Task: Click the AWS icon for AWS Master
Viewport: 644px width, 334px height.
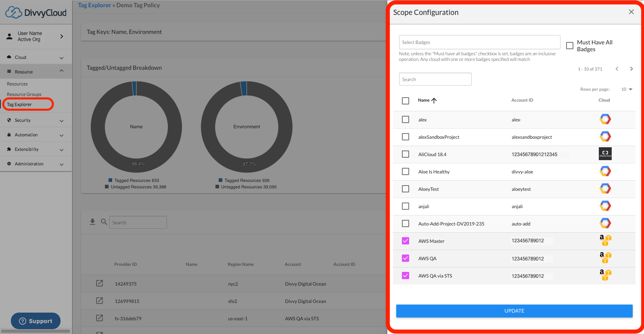Action: pos(605,241)
